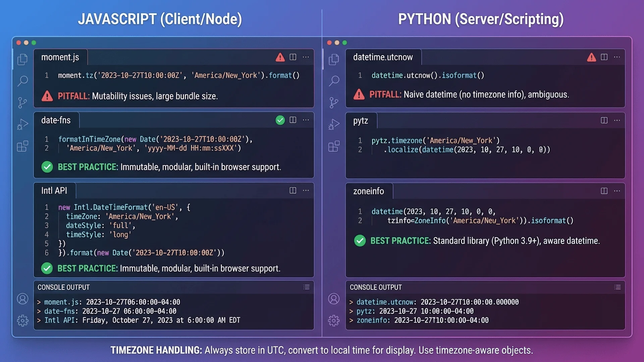Viewport: 644px width, 362px height.
Task: Open the more actions menu on the moment.js pane
Action: 306,57
